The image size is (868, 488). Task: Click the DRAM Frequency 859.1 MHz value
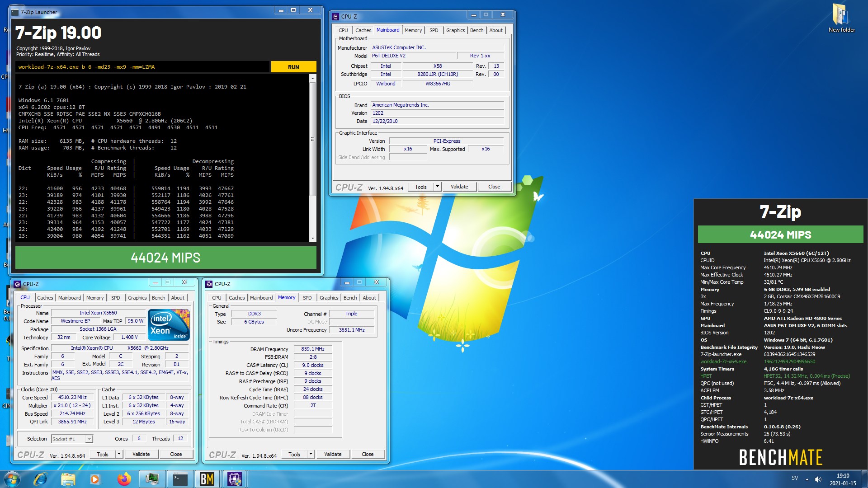click(x=313, y=349)
